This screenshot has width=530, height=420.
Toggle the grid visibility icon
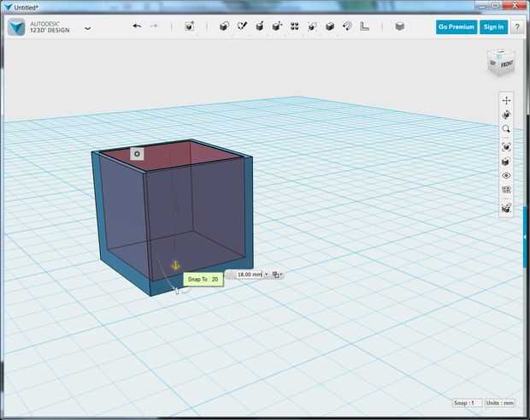click(x=506, y=190)
